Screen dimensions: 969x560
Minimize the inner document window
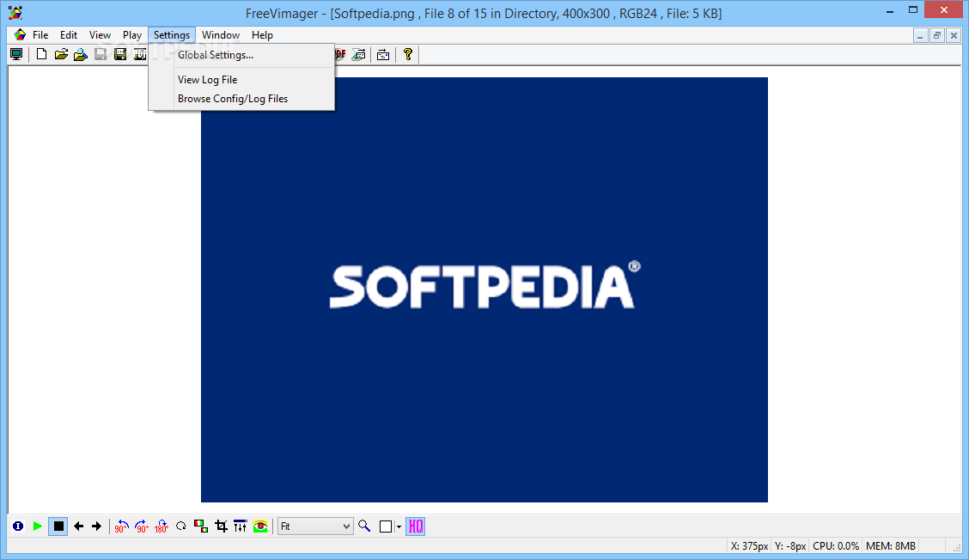click(920, 35)
